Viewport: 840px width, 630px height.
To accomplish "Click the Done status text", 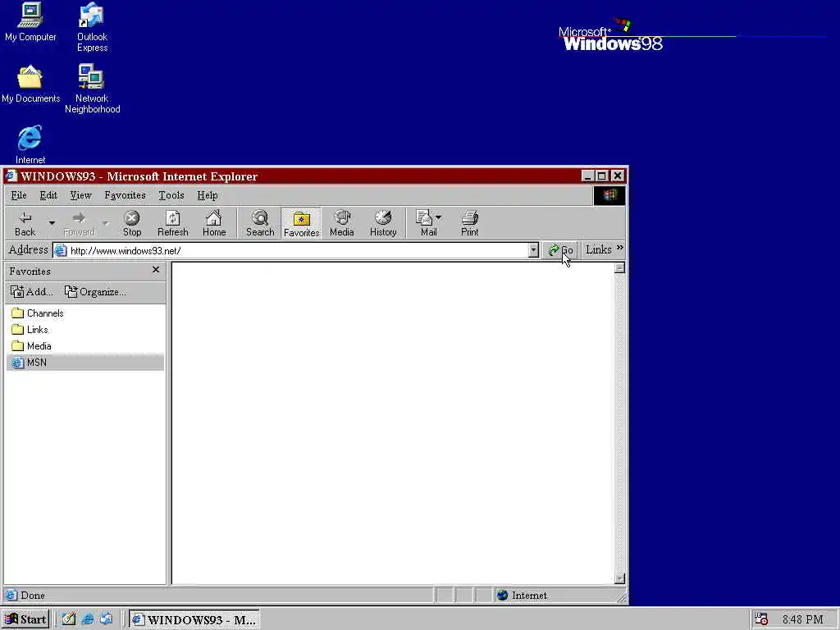I will pos(33,596).
